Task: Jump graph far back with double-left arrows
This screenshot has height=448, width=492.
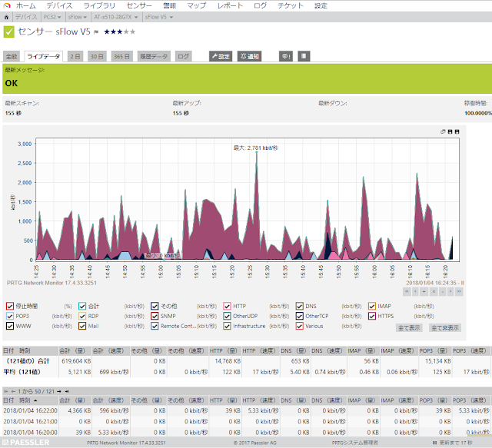Action: pos(407,292)
